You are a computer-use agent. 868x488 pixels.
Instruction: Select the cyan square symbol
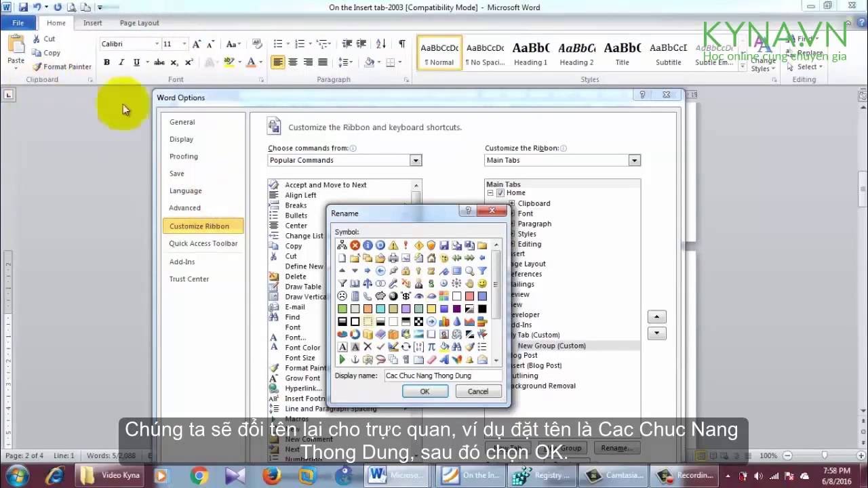(x=380, y=308)
